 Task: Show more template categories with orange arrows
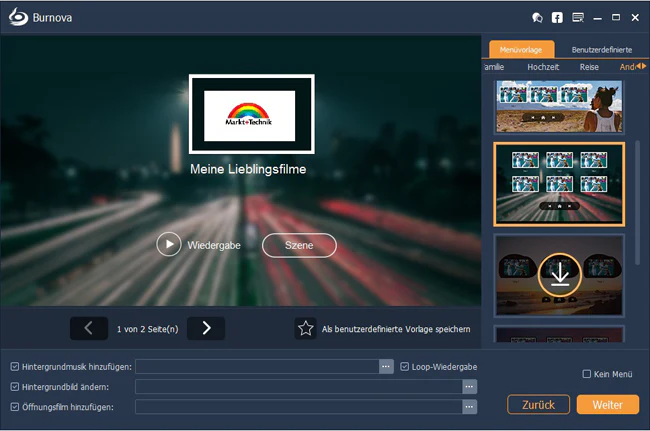tap(641, 66)
